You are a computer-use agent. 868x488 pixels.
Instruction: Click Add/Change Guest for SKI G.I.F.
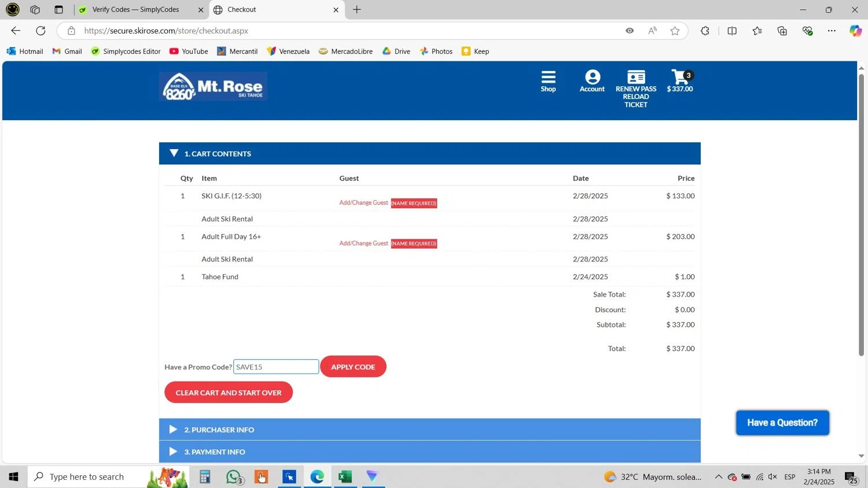coord(363,203)
